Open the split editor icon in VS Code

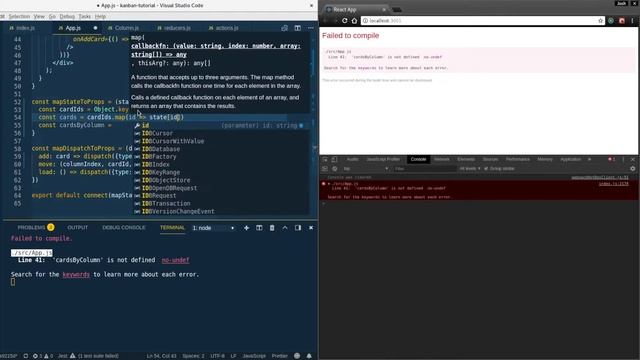click(x=298, y=28)
